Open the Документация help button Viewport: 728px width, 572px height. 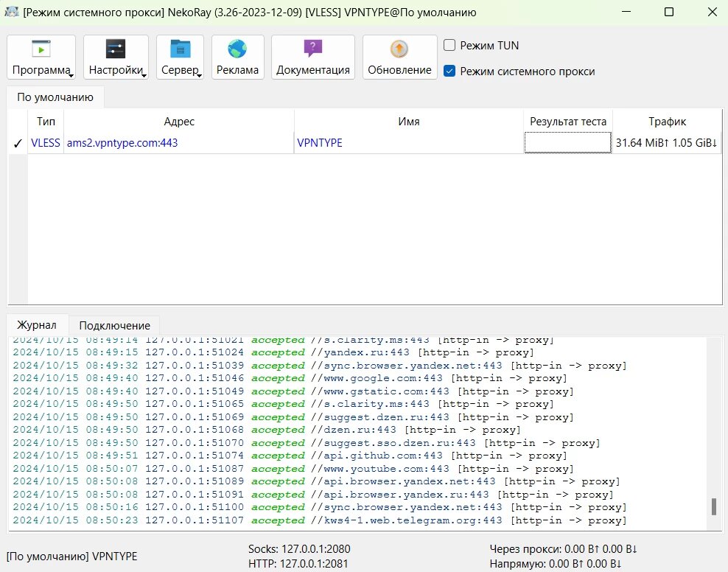pyautogui.click(x=313, y=57)
